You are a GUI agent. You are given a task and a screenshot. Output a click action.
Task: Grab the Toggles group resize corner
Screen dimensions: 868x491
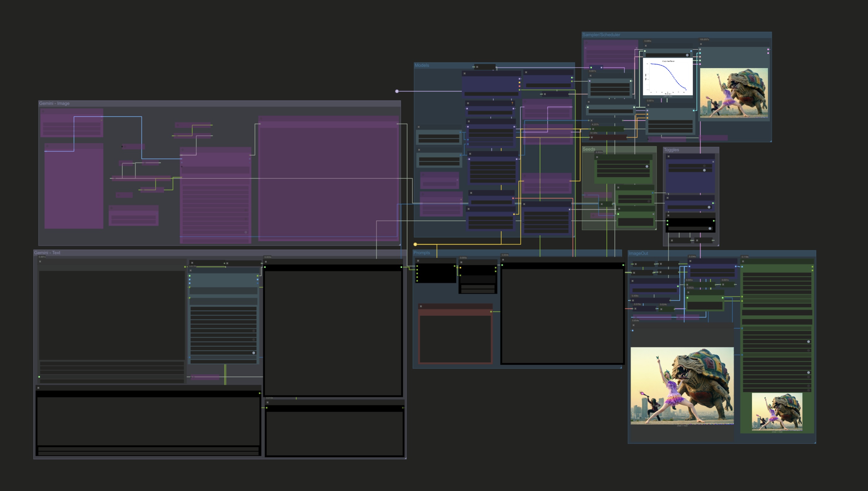tap(718, 245)
